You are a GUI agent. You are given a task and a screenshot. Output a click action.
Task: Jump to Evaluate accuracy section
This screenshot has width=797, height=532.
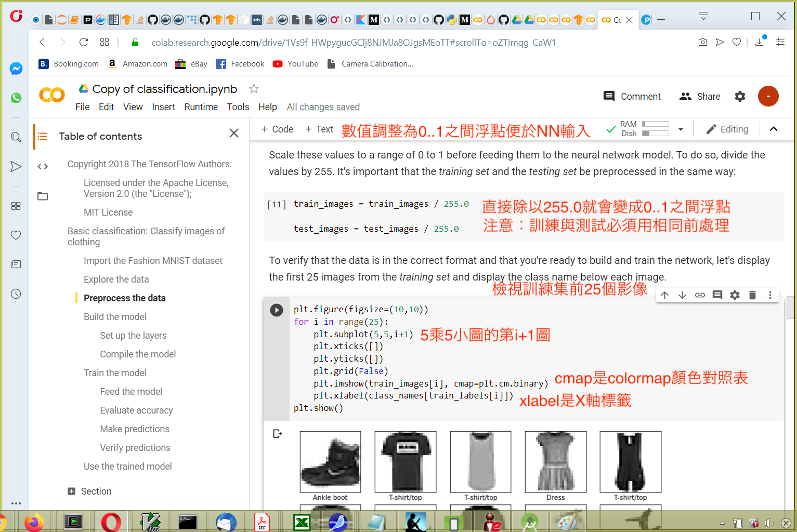(136, 410)
